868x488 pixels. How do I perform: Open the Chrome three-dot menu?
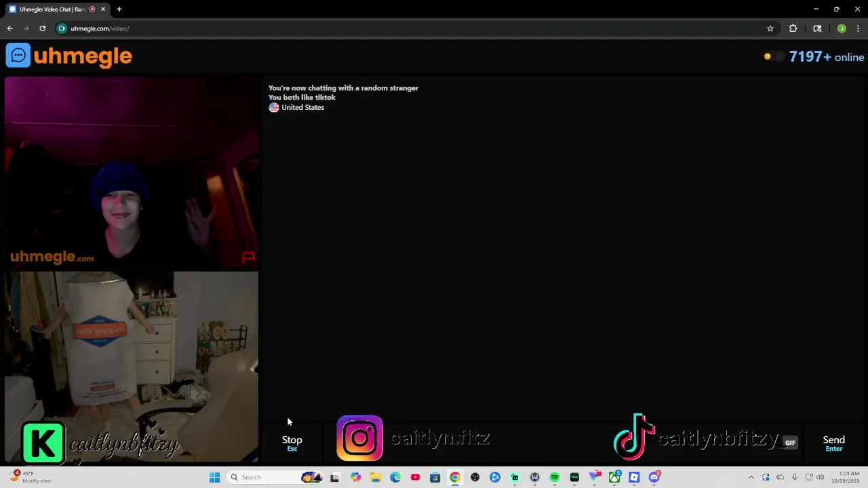(858, 28)
